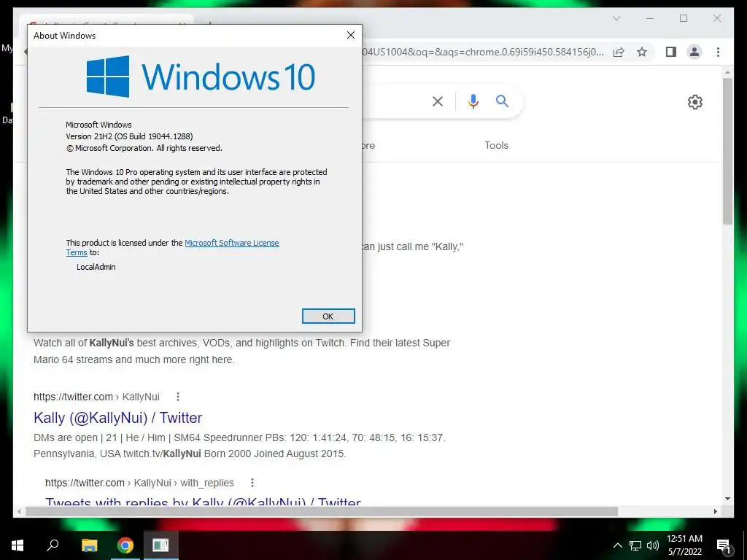Click the LocalAdmin licensee name
This screenshot has width=747, height=560.
[96, 267]
